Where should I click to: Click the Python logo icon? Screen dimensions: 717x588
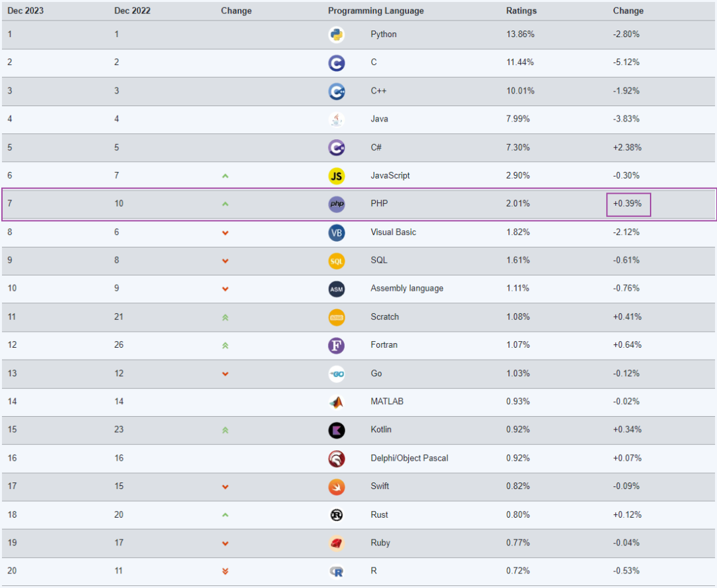[337, 35]
